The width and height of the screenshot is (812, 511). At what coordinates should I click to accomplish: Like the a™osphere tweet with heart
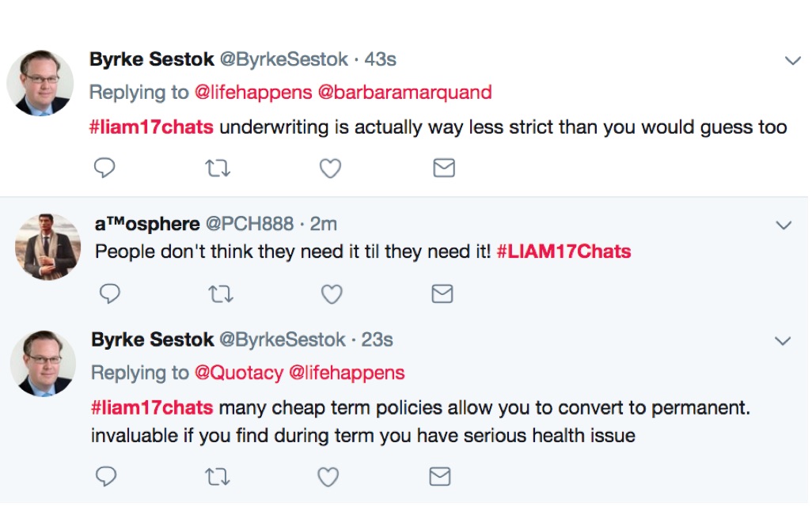332,294
